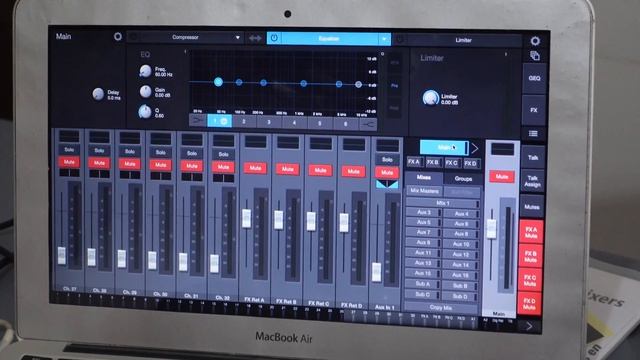The height and width of the screenshot is (360, 640).
Task: Select EQ band 2 button
Action: coord(244,122)
